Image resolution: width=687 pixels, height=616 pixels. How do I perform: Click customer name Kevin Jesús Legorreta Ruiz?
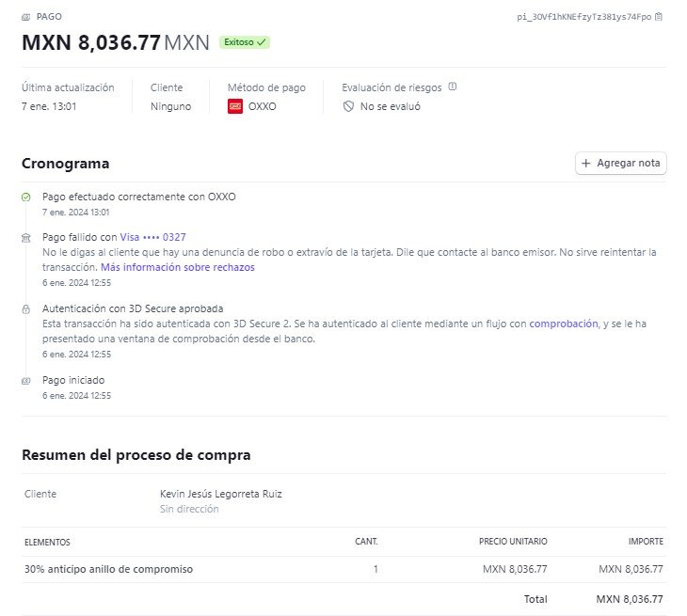click(x=221, y=494)
